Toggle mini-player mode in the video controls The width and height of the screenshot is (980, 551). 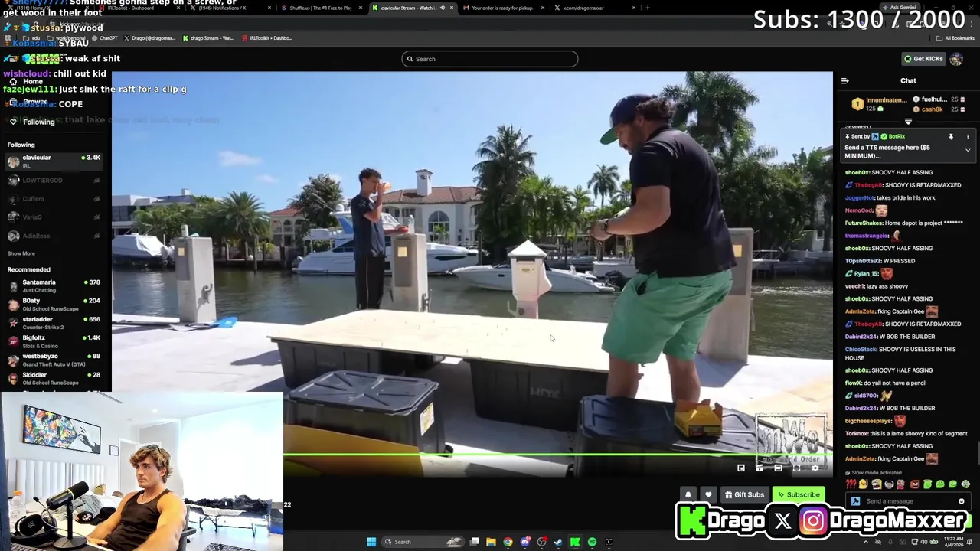click(741, 468)
